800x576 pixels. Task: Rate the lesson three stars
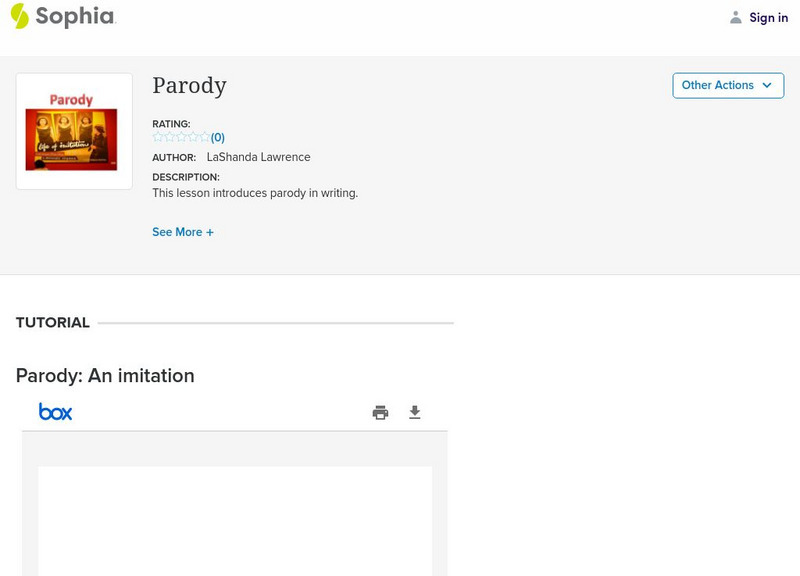181,137
